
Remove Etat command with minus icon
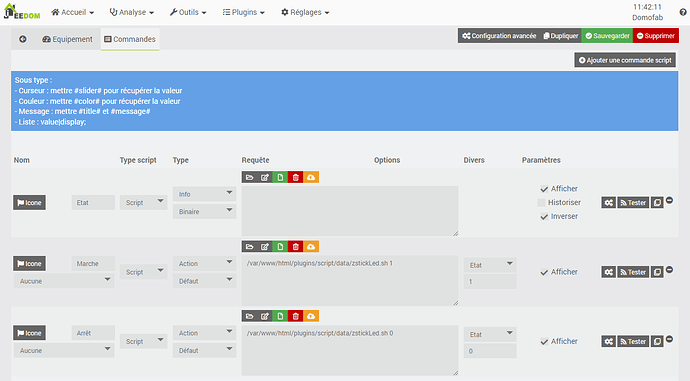point(669,200)
